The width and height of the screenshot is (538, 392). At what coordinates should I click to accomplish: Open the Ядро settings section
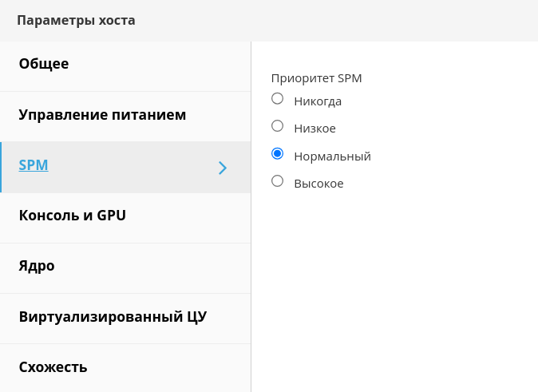point(37,266)
